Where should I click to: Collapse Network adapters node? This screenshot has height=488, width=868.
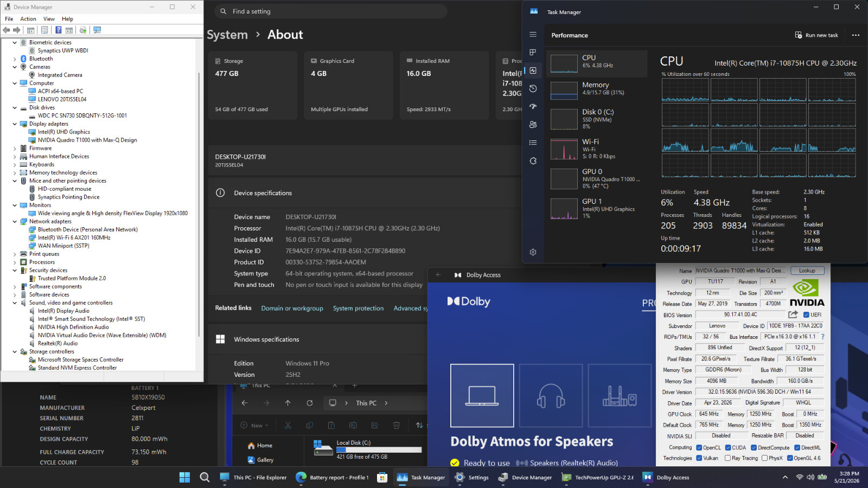[15, 221]
